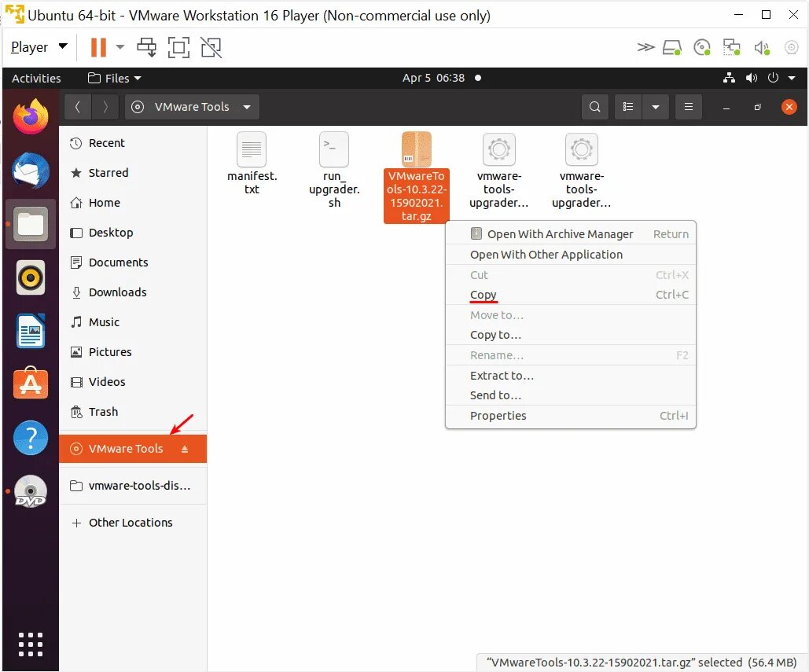809x672 pixels.
Task: Click the greyed VMware device icon at far right
Action: (x=792, y=47)
